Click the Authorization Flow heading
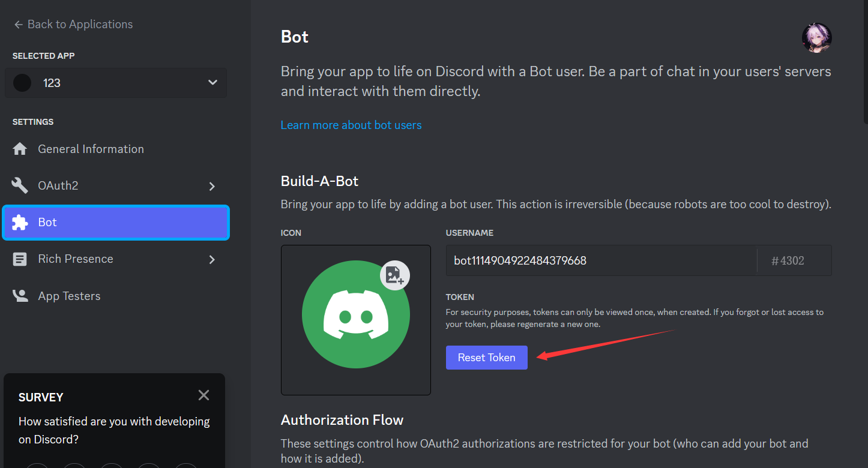The image size is (868, 468). pyautogui.click(x=342, y=420)
